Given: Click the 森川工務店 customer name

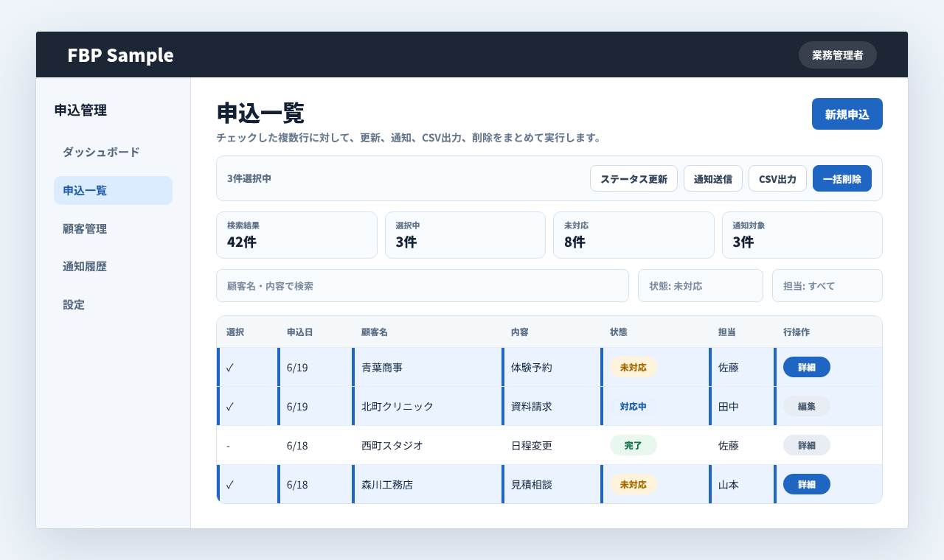Looking at the screenshot, I should coord(387,484).
